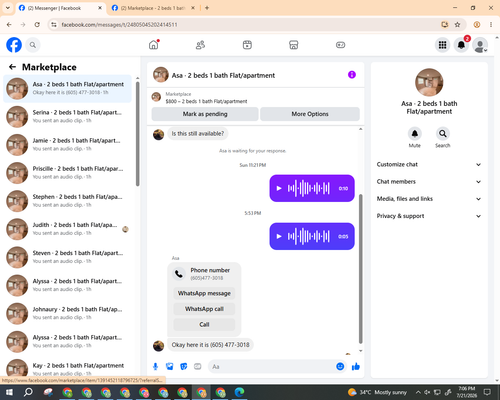Open the Gaming icon in top navigation
The height and width of the screenshot is (400, 500).
[340, 45]
